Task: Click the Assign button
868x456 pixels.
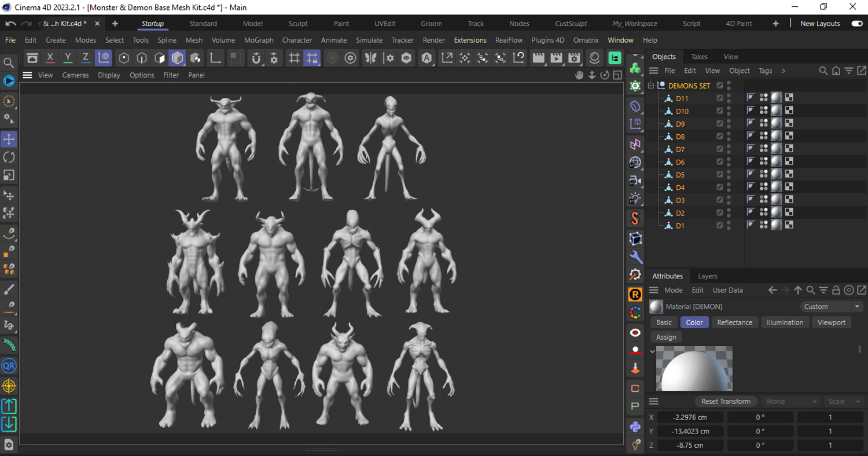Action: click(x=666, y=337)
